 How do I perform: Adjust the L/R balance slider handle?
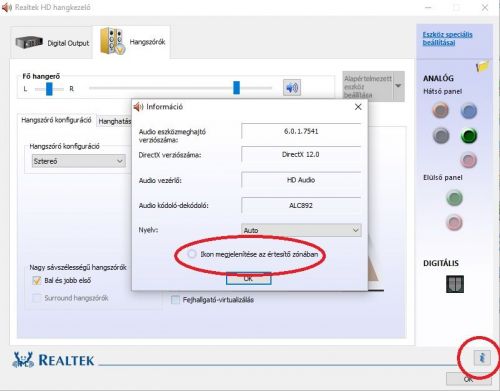click(49, 89)
